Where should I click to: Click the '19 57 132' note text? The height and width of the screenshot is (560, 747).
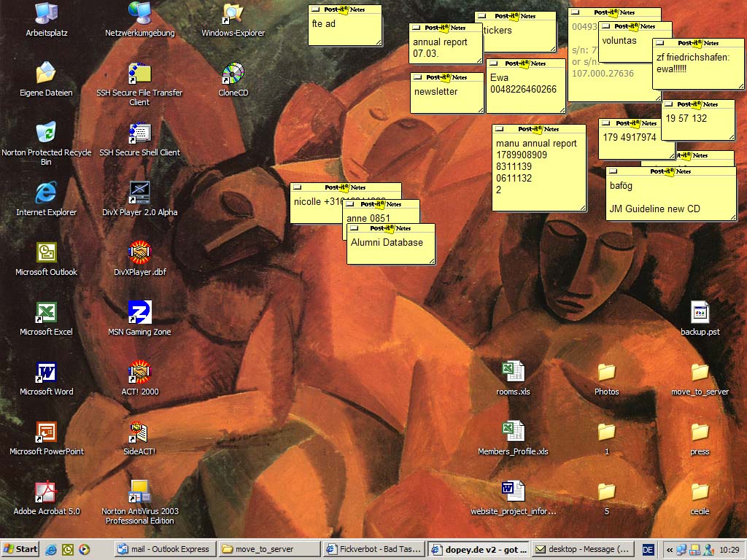tap(686, 118)
